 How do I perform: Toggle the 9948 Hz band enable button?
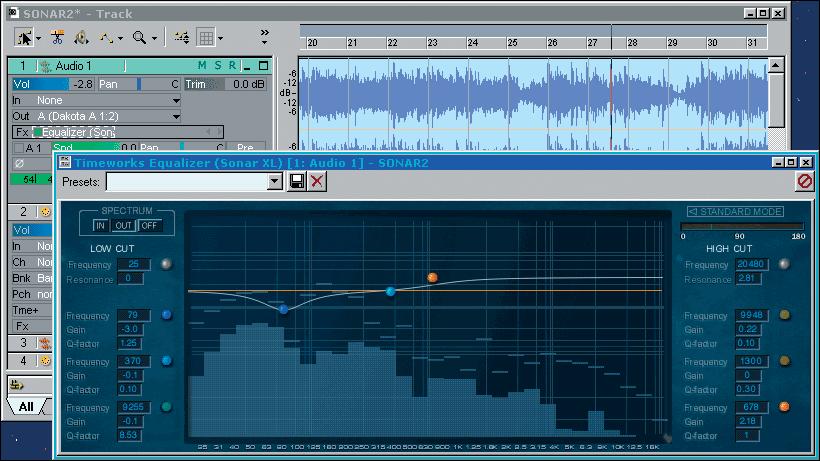point(784,315)
